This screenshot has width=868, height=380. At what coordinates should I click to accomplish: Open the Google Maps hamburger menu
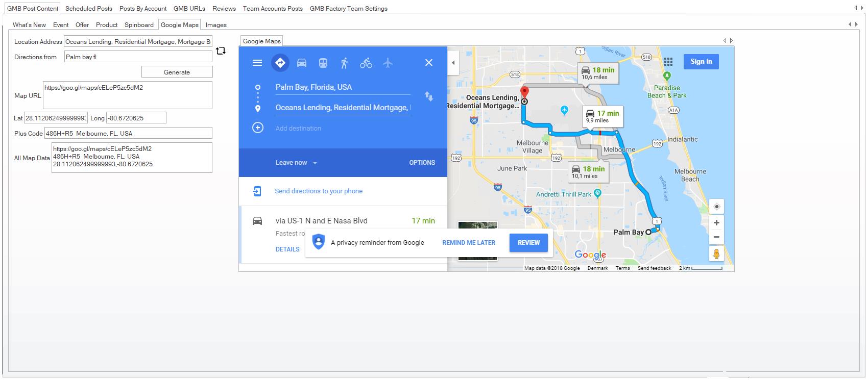tap(257, 63)
